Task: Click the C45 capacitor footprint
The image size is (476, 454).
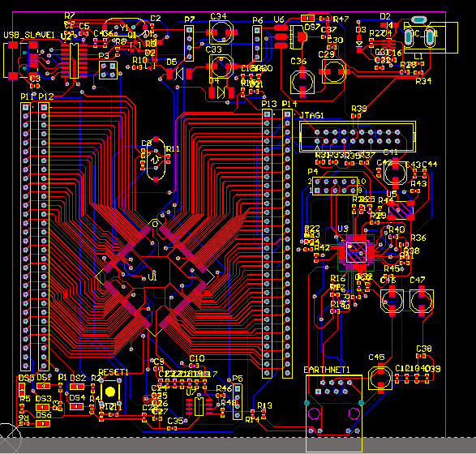Action: 380,378
